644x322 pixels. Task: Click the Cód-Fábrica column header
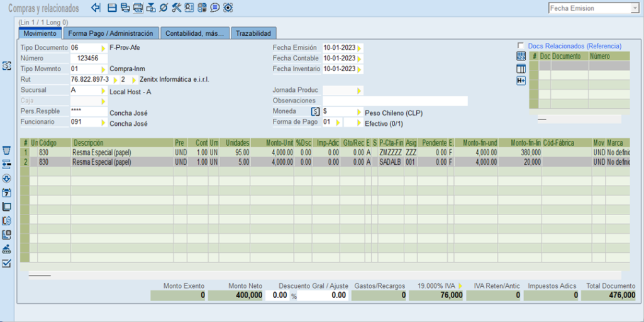567,143
